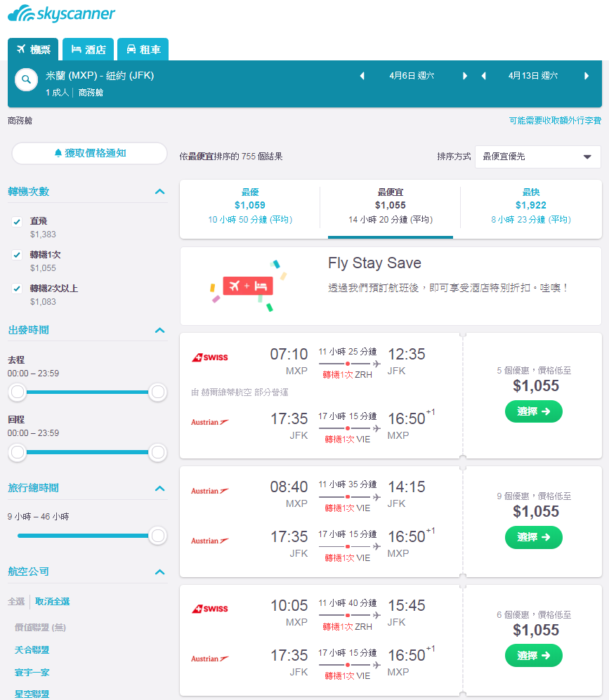Click 去程 slider left handle
The width and height of the screenshot is (609, 700).
18,392
